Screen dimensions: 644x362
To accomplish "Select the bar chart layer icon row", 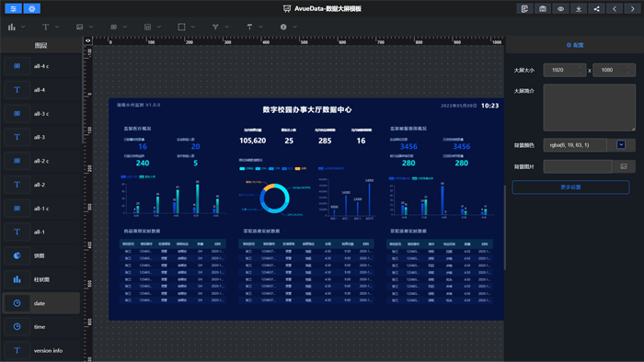I will [x=41, y=279].
